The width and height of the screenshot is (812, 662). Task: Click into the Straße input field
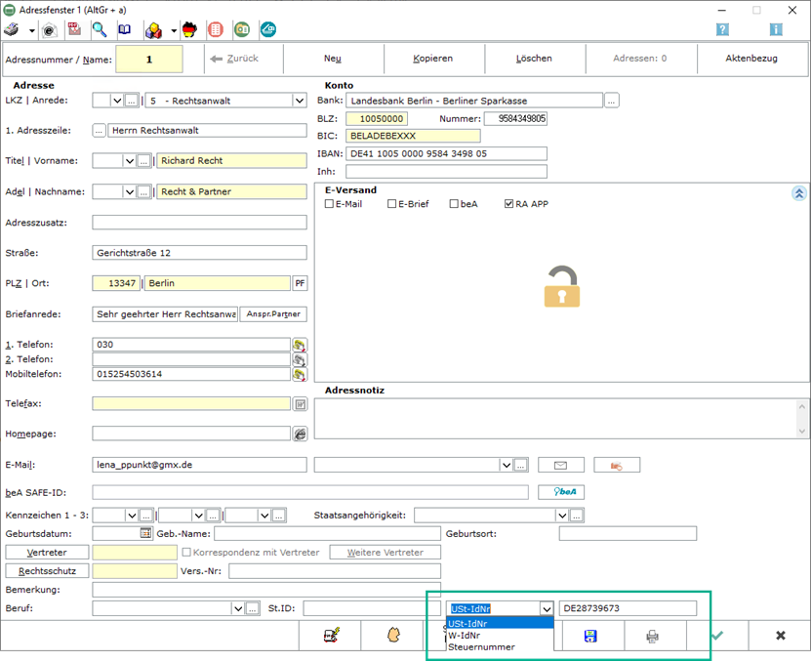[x=199, y=253]
